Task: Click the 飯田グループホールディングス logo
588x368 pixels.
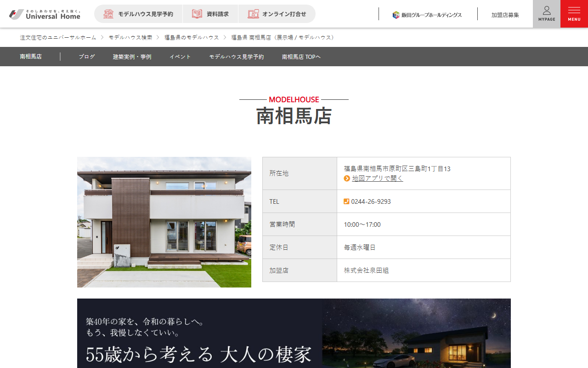Action: (427, 15)
